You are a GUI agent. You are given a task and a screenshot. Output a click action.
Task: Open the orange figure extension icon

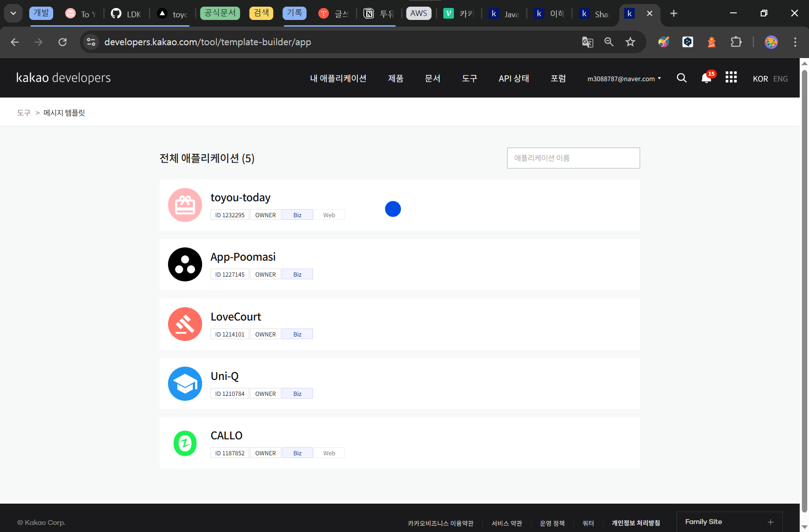711,42
